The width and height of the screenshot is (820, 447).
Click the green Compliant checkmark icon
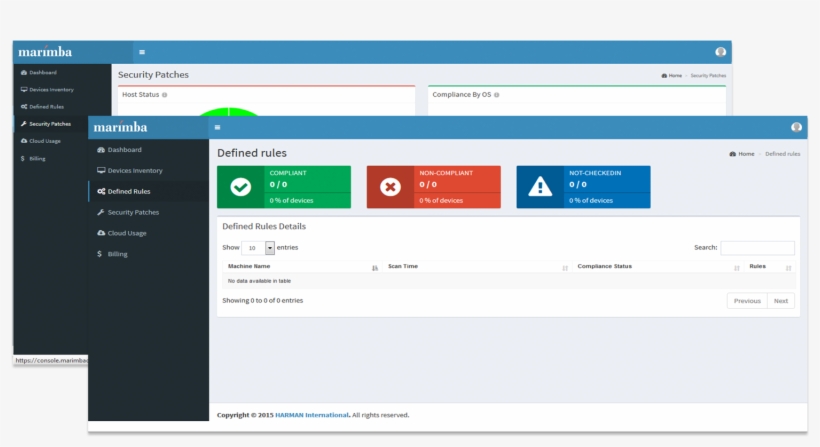241,187
